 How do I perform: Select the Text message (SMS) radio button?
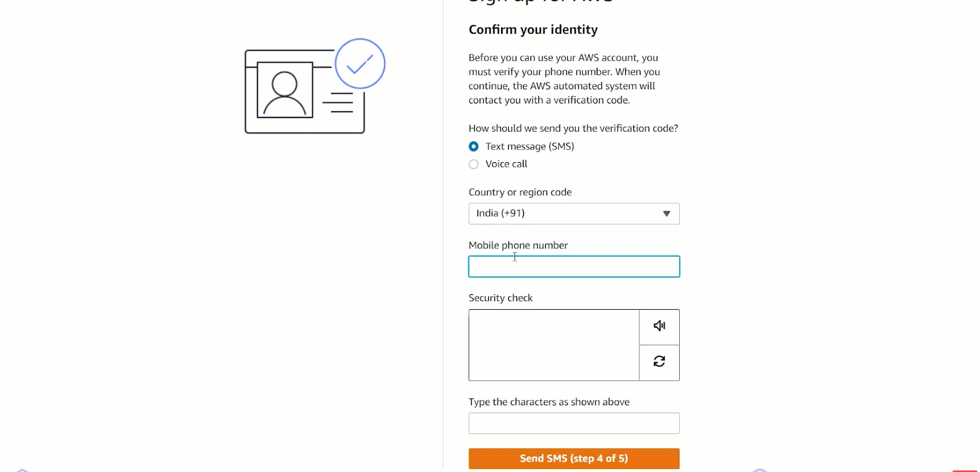[x=473, y=146]
